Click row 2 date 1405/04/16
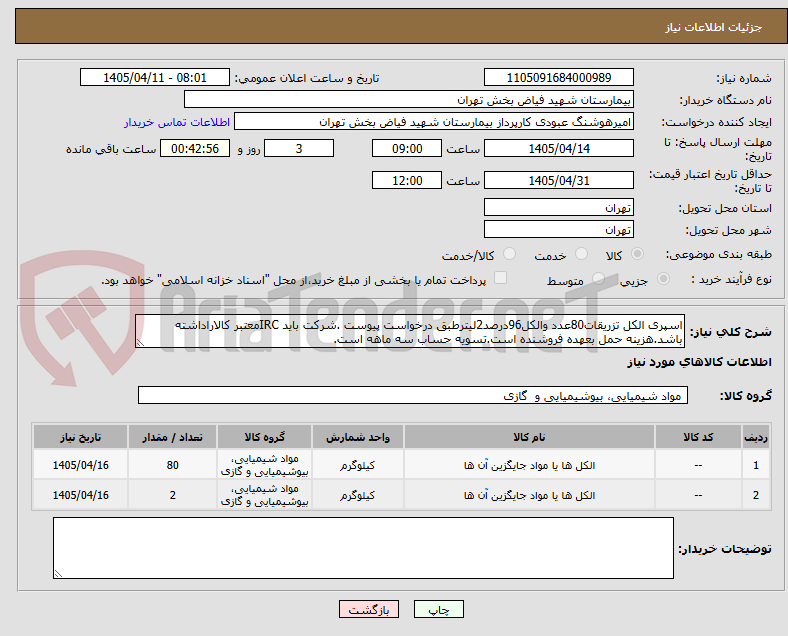788x636 pixels. point(80,495)
